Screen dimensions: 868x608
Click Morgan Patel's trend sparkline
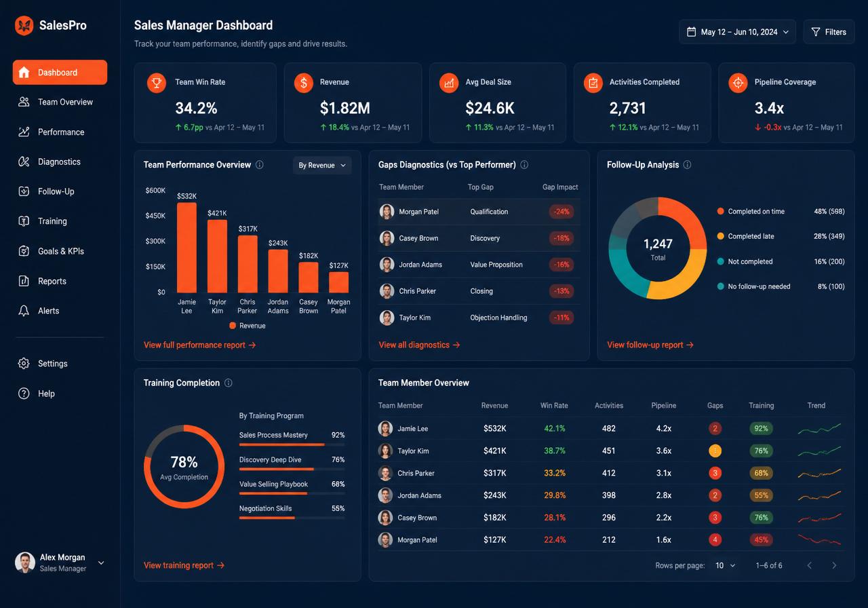(819, 540)
